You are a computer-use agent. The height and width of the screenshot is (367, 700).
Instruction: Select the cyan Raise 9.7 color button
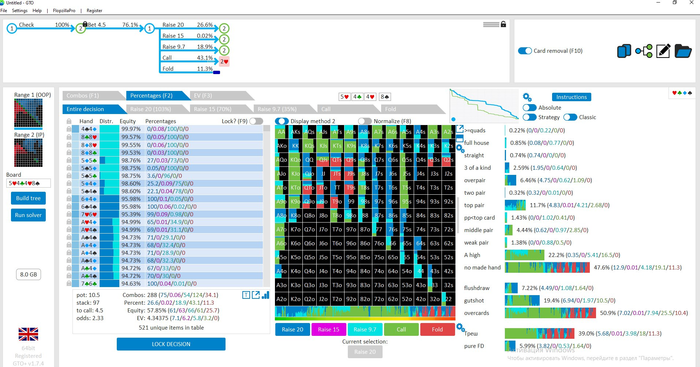(365, 329)
